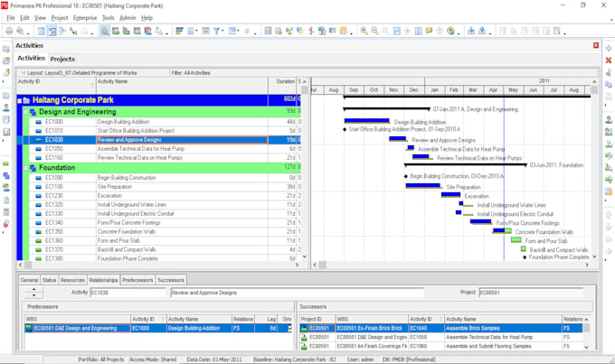The height and width of the screenshot is (364, 615).
Task: Open the File menu
Action: 11,18
